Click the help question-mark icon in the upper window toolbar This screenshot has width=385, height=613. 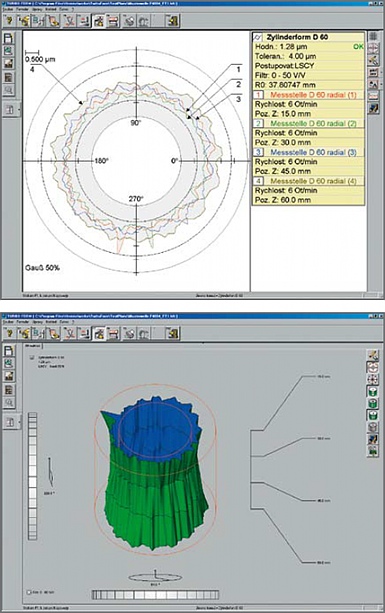[9, 21]
